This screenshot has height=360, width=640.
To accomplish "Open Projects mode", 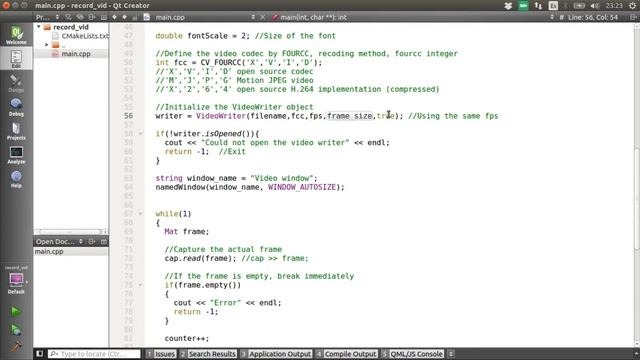I will coord(16,131).
